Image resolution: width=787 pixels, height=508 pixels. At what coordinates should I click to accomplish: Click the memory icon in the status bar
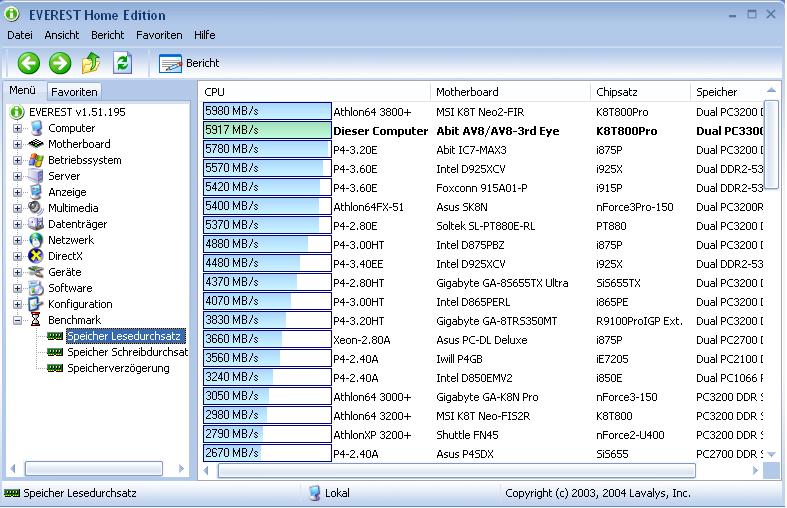tap(12, 493)
